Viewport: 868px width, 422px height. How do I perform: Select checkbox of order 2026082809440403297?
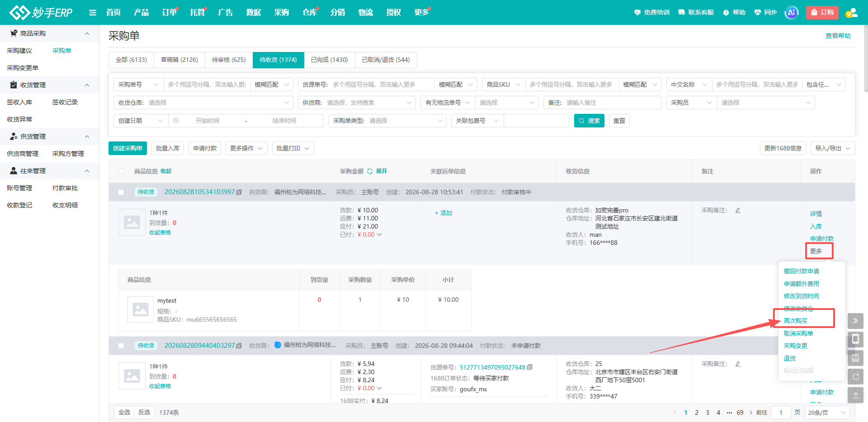121,346
